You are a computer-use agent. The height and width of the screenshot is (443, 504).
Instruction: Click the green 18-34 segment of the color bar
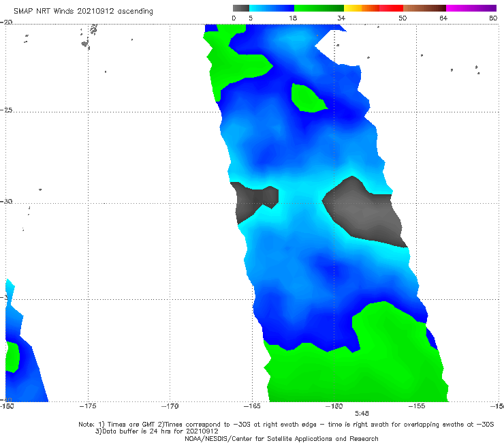[x=319, y=8]
